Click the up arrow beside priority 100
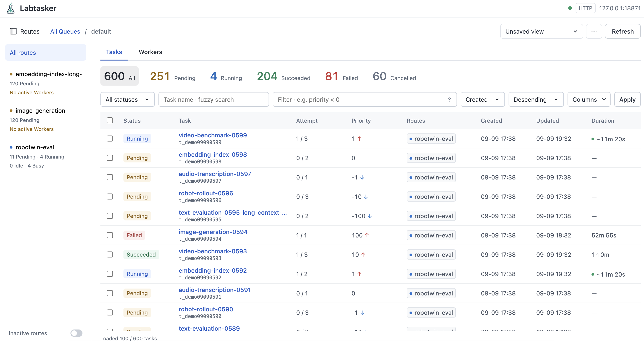Viewport: 644px width, 341px height. [367, 235]
